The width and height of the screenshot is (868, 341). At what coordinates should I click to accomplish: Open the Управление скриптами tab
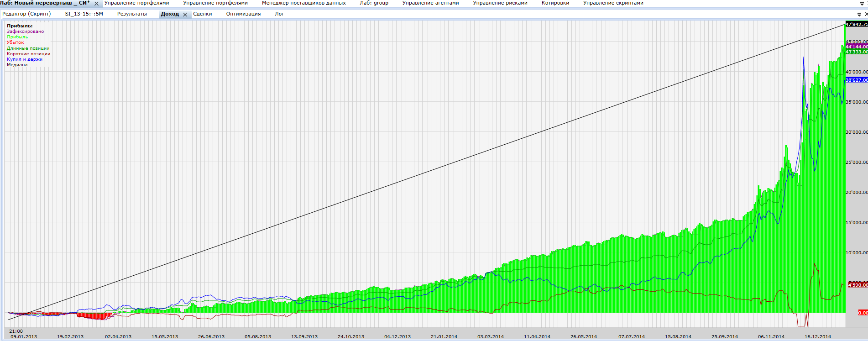(613, 3)
